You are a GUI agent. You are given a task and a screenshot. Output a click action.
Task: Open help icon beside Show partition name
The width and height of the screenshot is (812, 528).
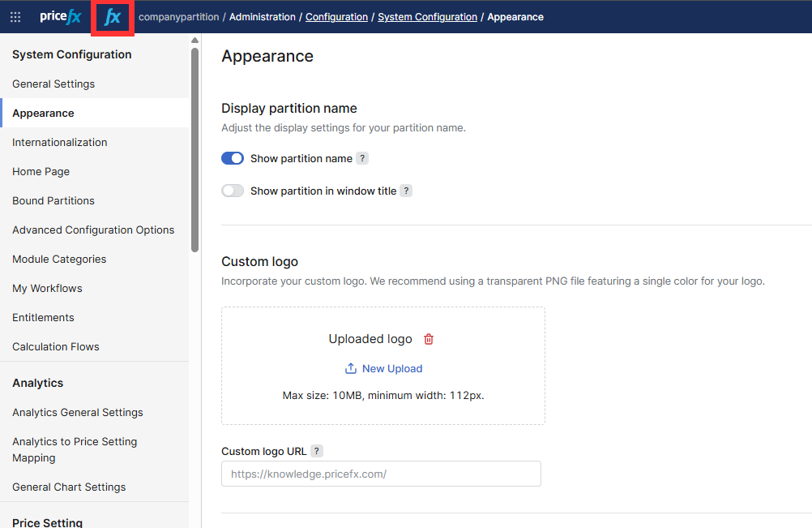click(362, 159)
